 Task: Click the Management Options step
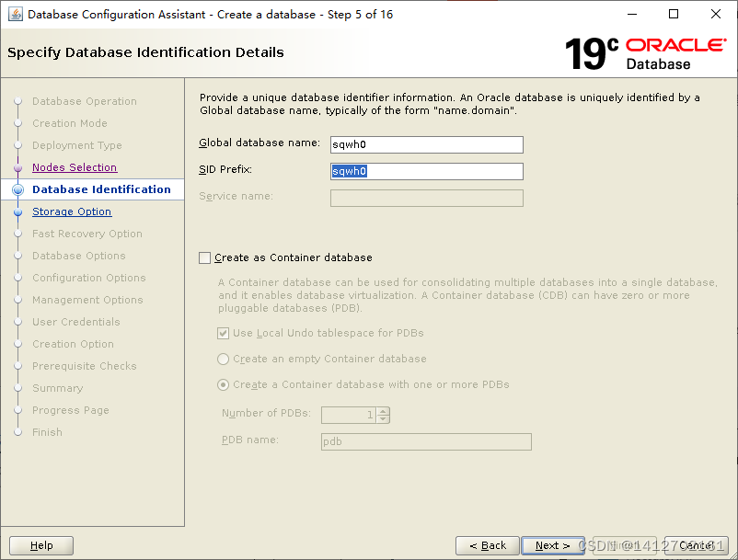tap(87, 300)
